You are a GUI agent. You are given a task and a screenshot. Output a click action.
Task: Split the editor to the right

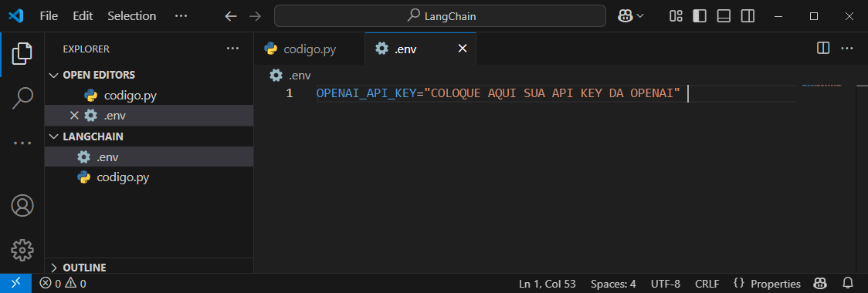823,49
